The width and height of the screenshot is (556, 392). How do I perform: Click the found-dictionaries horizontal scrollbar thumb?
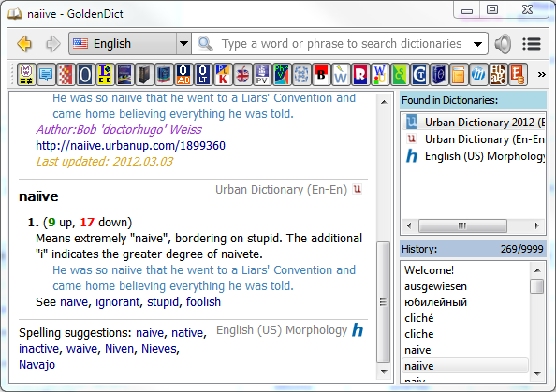(462, 225)
